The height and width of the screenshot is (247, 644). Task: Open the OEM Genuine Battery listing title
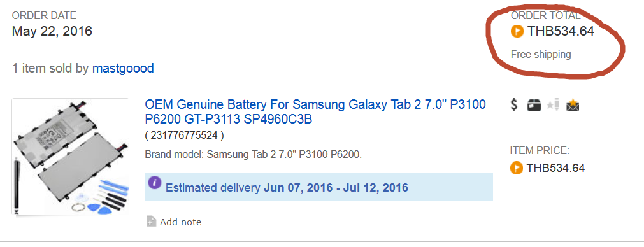coord(315,111)
